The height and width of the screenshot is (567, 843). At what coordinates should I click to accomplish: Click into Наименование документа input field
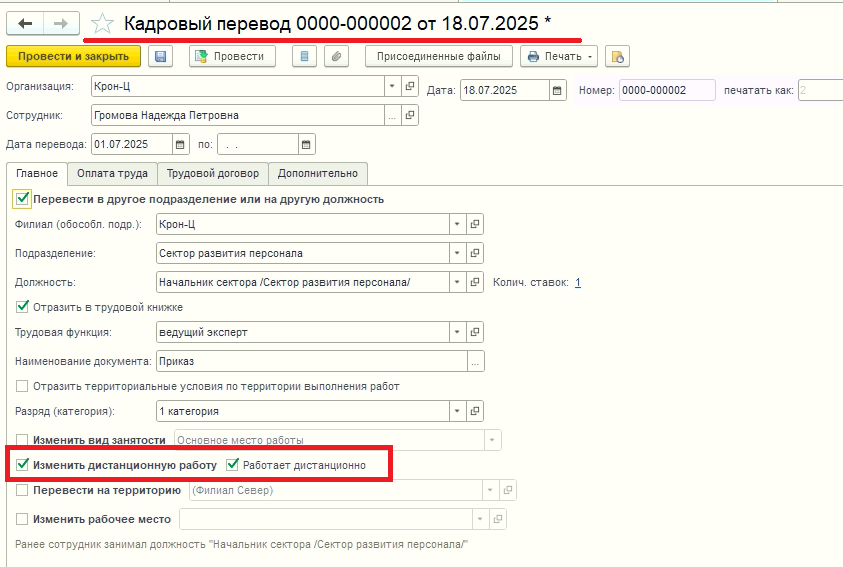312,361
